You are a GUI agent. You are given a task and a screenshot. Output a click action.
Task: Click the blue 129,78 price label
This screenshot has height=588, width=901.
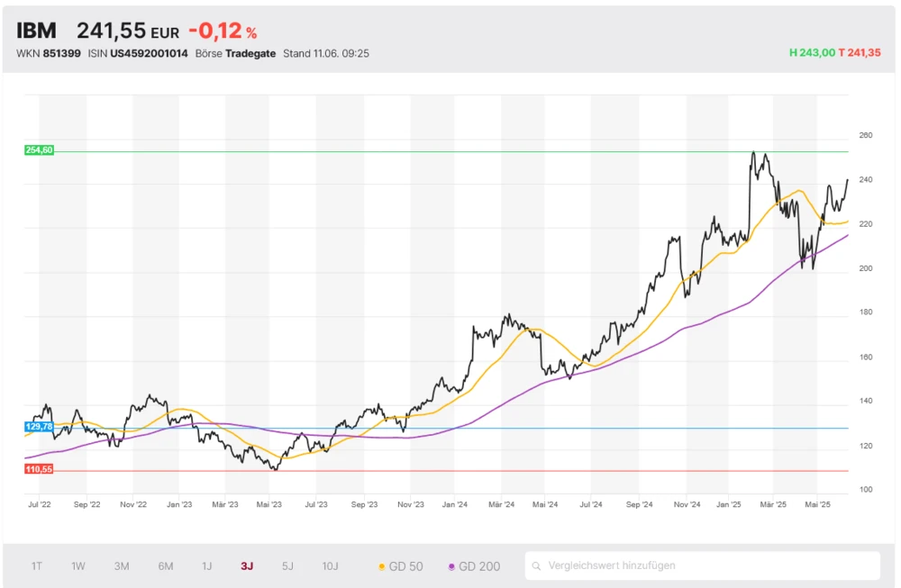click(40, 426)
